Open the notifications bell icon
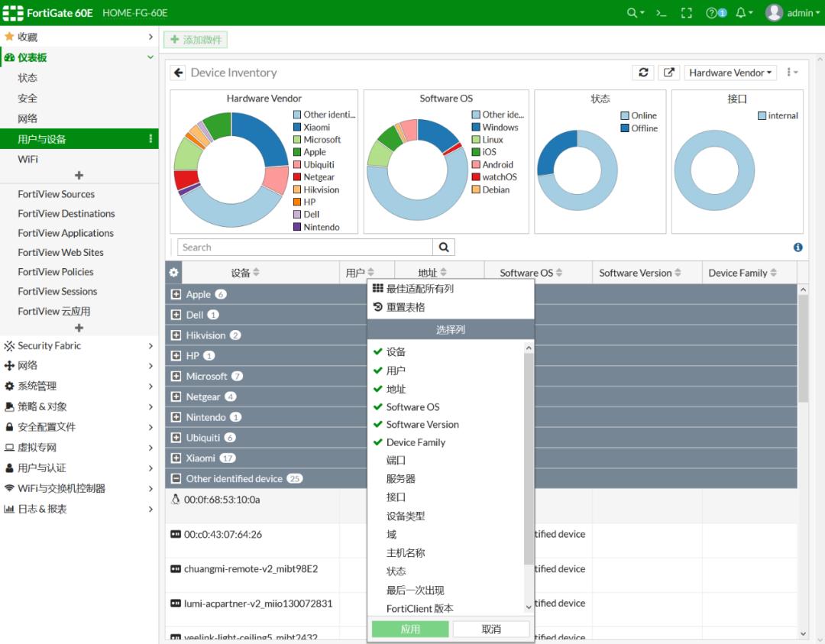Image resolution: width=825 pixels, height=644 pixels. click(x=740, y=13)
